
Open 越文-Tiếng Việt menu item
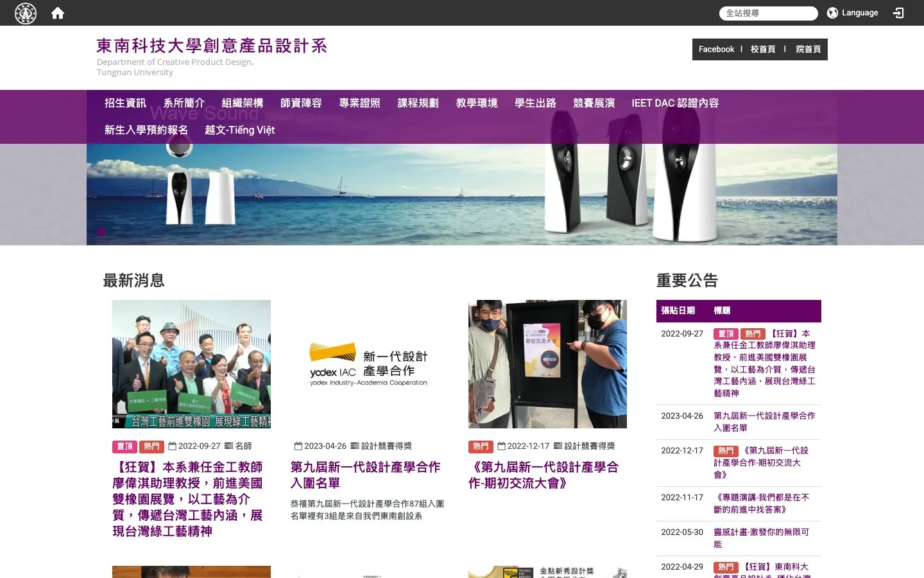pos(240,130)
